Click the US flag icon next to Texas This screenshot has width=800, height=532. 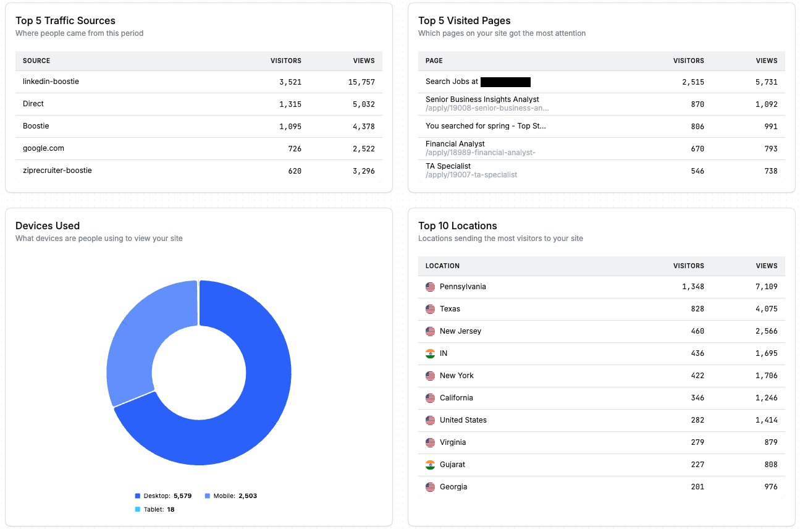tap(431, 309)
